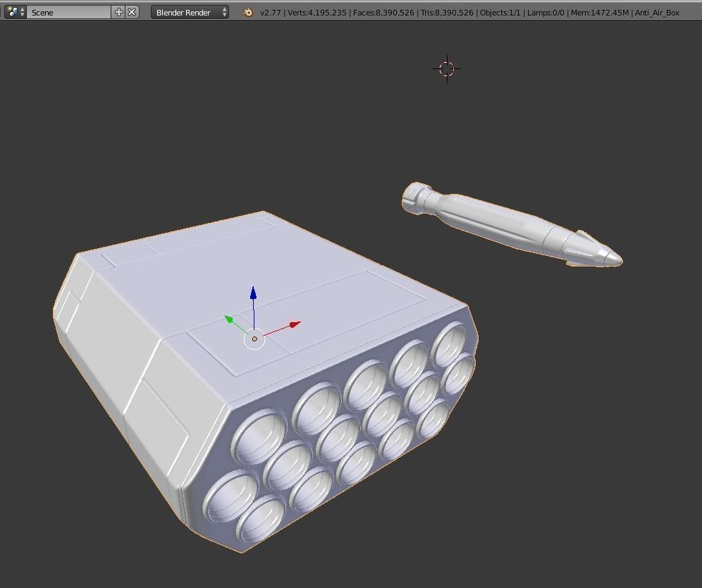Click the white manipulator center circle
Viewport: 702px width, 588px height.
coord(254,339)
